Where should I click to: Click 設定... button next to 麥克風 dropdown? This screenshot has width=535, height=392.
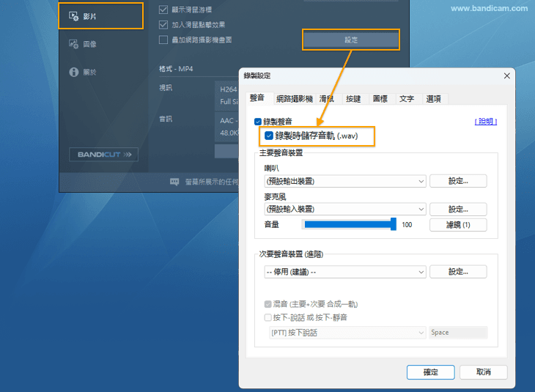458,209
